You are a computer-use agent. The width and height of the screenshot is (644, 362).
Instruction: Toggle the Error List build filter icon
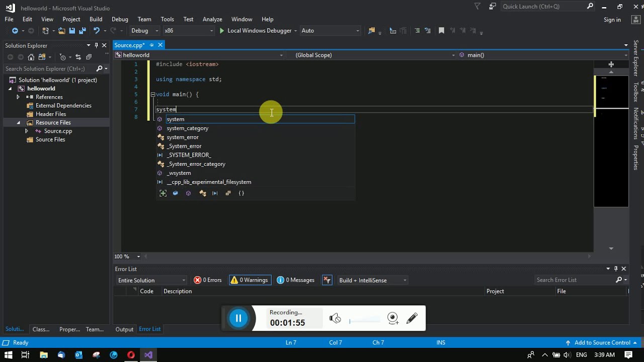[327, 280]
